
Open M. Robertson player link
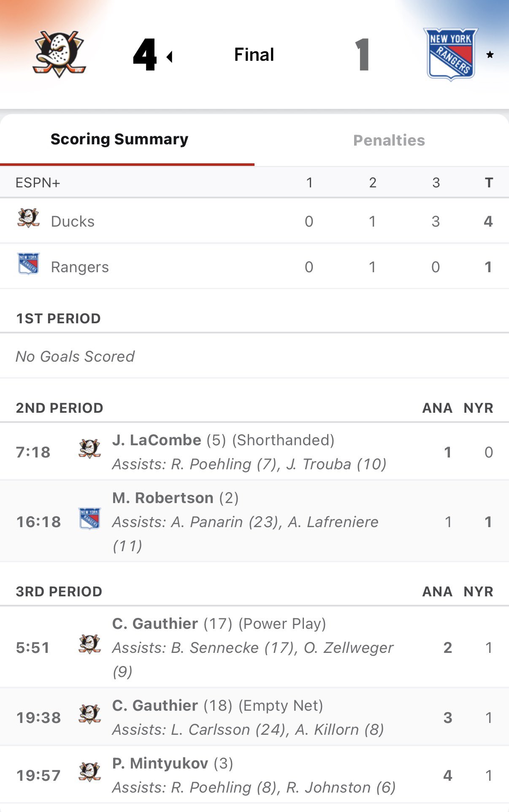click(x=162, y=498)
